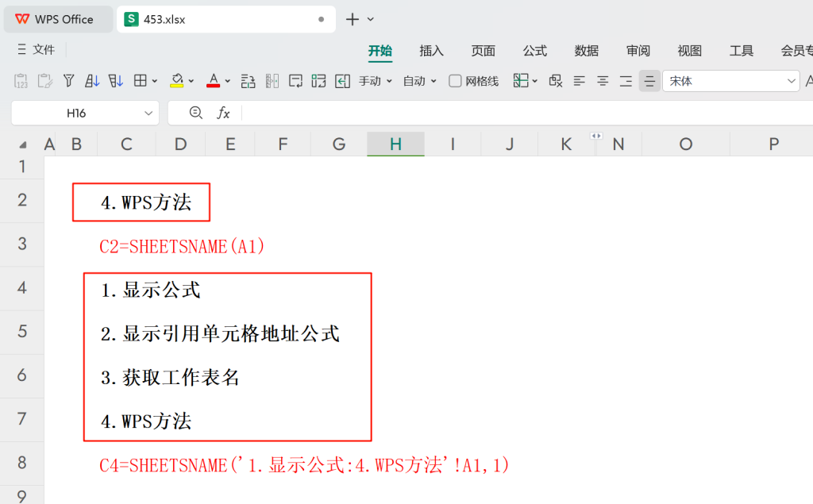Click into the formula bar input
Viewport: 813px width, 504px height.
click(526, 113)
